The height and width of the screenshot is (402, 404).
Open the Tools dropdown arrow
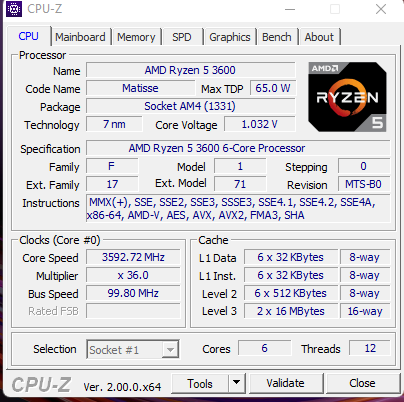click(x=237, y=383)
